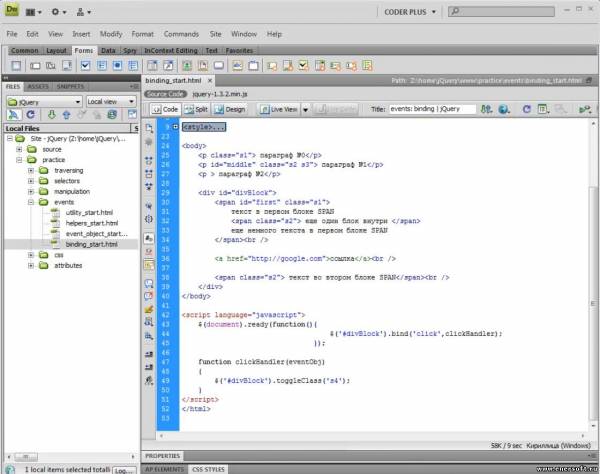Screen dimensions: 600x474
Task: Insert a Hidden Field form element
Action: (51, 66)
